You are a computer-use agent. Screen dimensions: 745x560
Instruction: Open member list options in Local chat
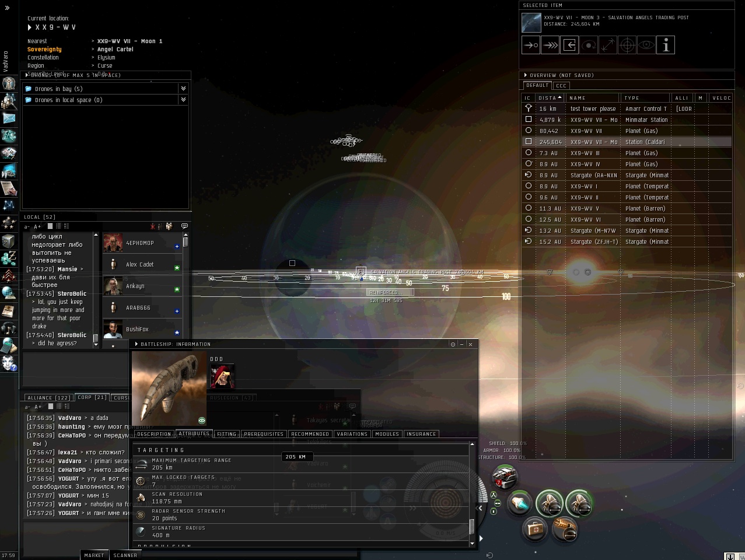point(185,226)
